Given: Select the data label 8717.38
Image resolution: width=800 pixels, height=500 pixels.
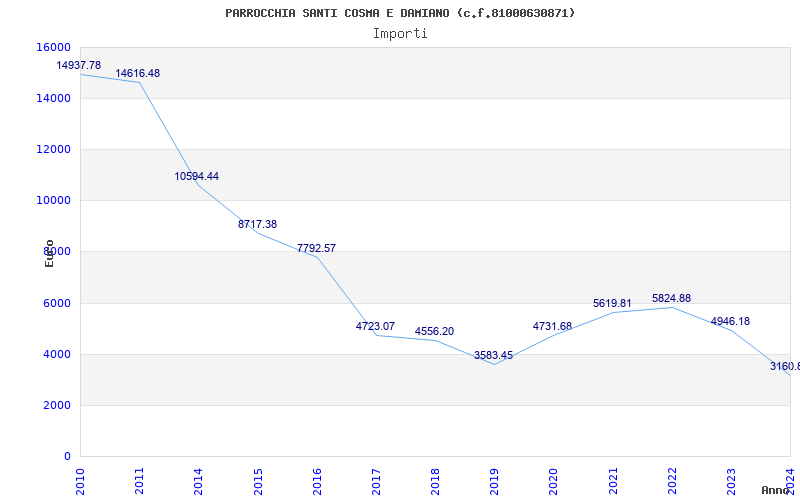Looking at the screenshot, I should 257,224.
